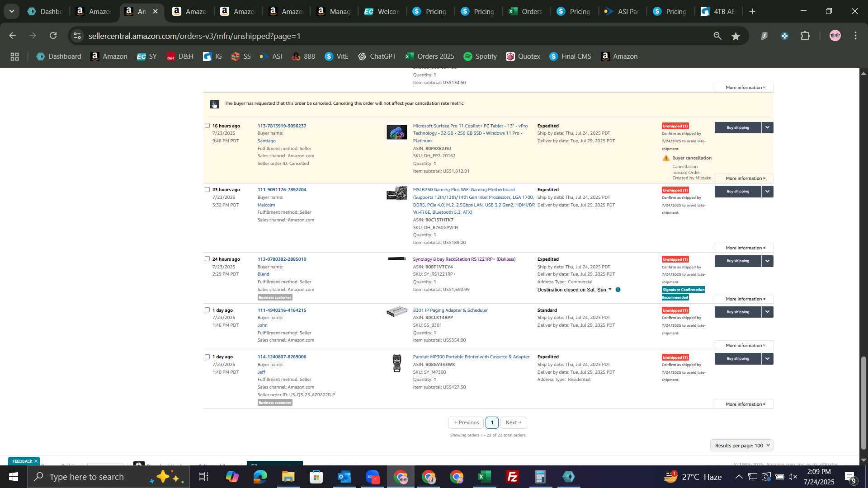Open Chrome three-dot menu
Viewport: 868px width, 488px height.
pyautogui.click(x=855, y=36)
